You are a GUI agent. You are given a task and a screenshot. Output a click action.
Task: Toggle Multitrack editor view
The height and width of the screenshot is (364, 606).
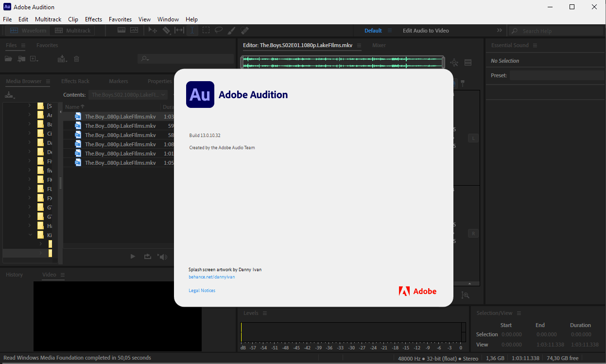click(73, 31)
